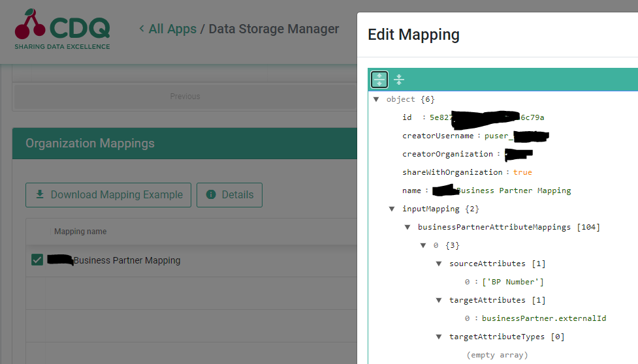Viewport: 638px width, 364px height.
Task: Click the info icon on Details button
Action: point(211,194)
